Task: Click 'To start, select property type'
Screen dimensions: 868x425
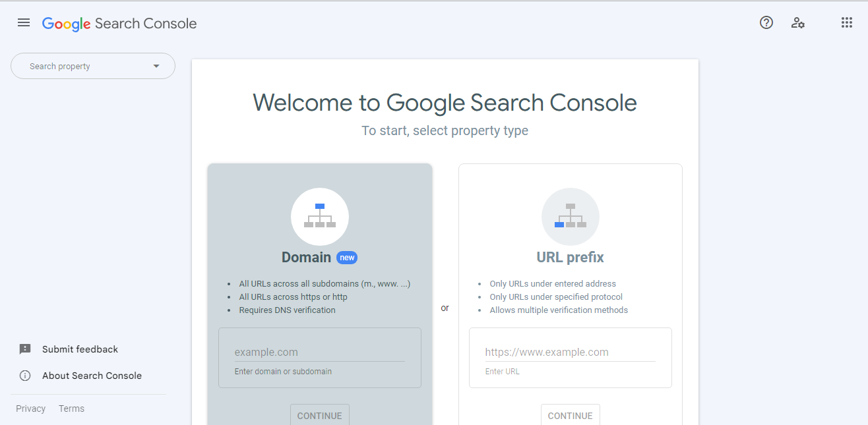Action: [445, 130]
